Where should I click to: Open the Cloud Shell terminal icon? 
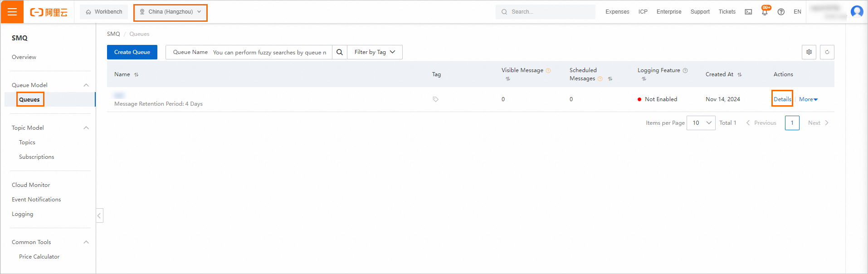[x=748, y=12]
